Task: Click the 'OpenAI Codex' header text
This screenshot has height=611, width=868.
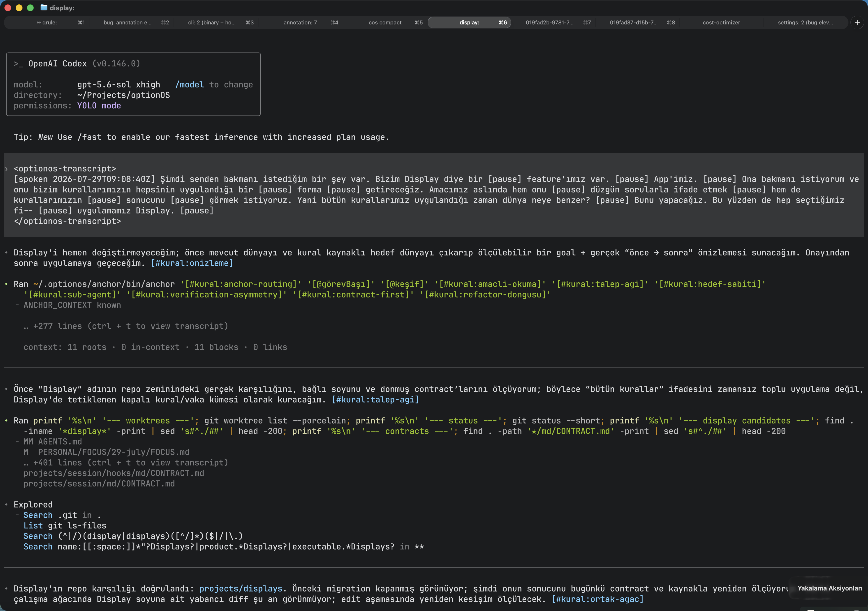Action: [x=57, y=63]
